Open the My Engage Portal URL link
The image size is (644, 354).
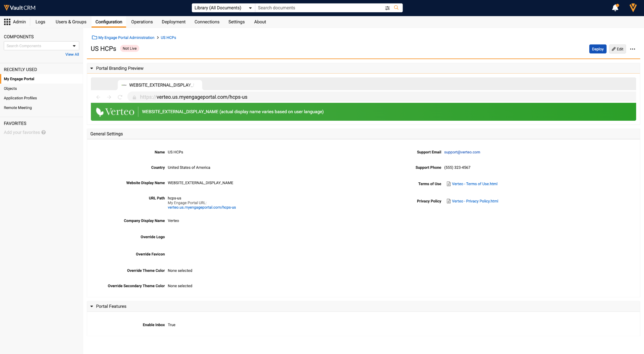click(202, 207)
